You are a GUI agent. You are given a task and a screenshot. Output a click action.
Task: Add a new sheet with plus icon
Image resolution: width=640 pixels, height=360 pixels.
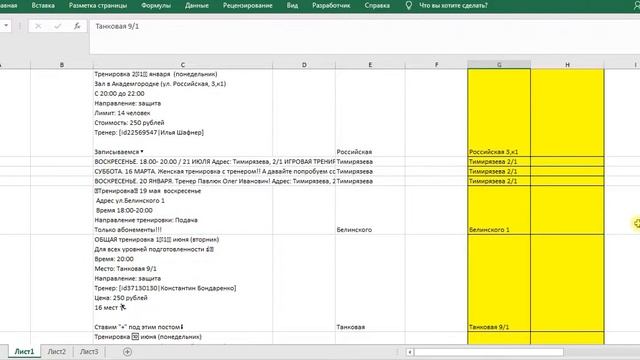coord(127,352)
